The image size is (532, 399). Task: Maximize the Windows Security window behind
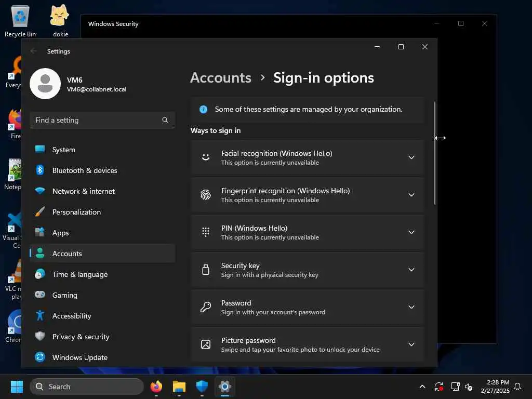tap(460, 23)
